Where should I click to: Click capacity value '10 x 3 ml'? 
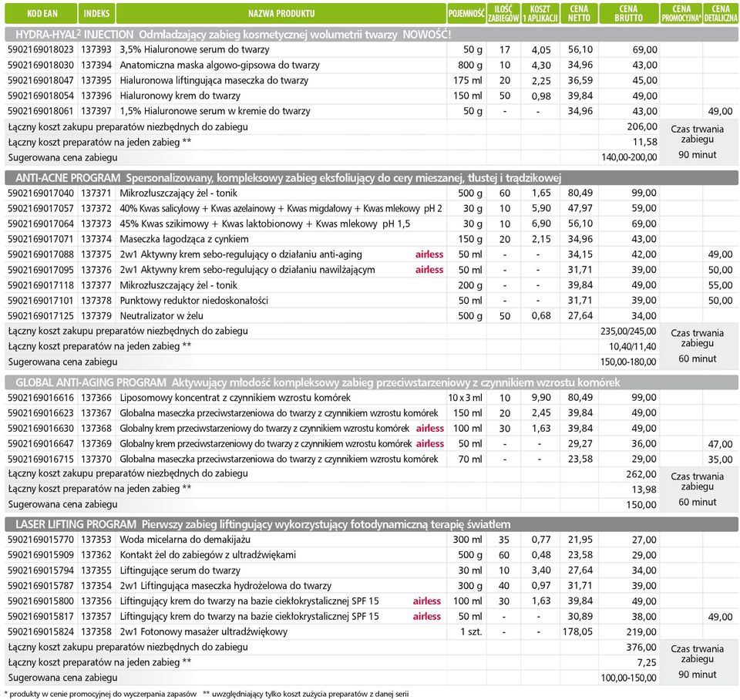coord(466,398)
